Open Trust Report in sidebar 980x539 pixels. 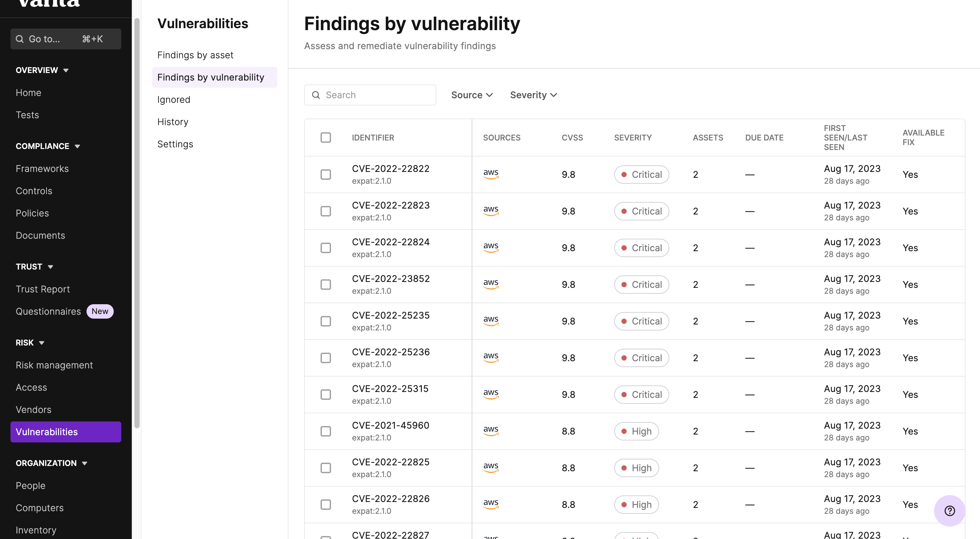(43, 289)
